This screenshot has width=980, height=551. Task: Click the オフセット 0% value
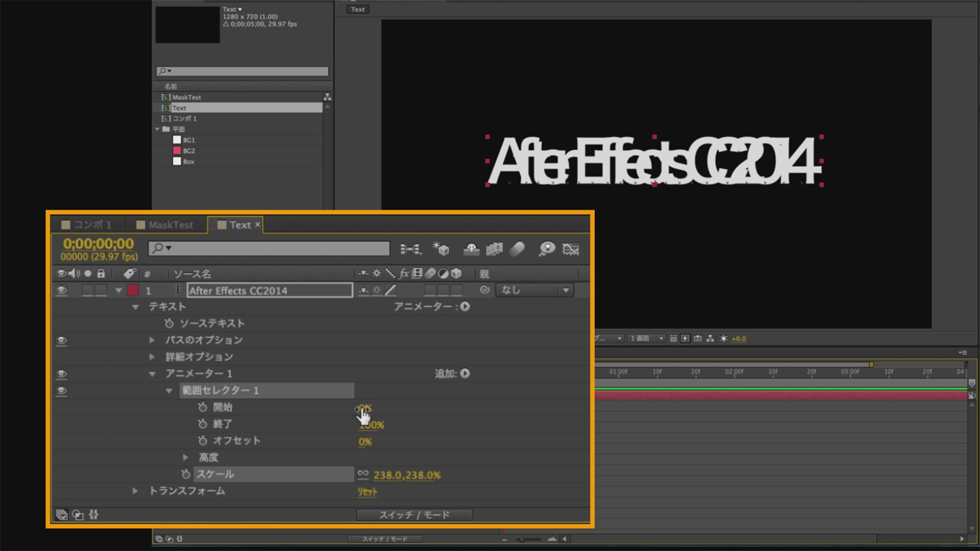tap(365, 442)
